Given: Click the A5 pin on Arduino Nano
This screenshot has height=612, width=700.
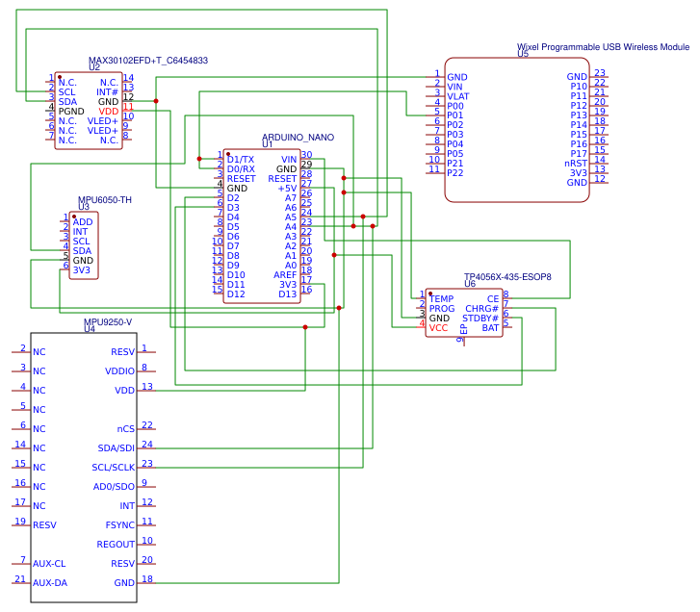Looking at the screenshot, I should click(x=291, y=217).
